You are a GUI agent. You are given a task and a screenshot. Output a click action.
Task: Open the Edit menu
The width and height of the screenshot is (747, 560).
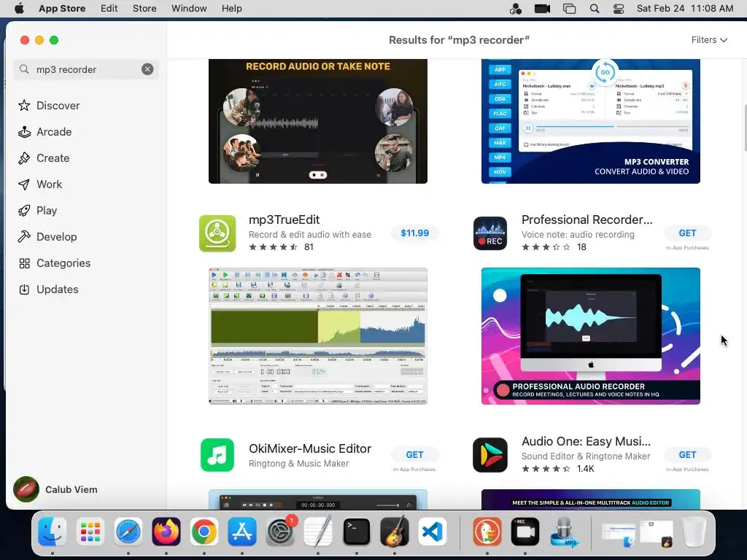109,8
